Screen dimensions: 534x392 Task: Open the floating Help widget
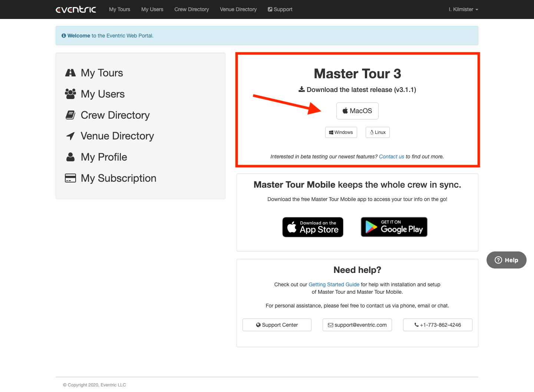pyautogui.click(x=506, y=260)
